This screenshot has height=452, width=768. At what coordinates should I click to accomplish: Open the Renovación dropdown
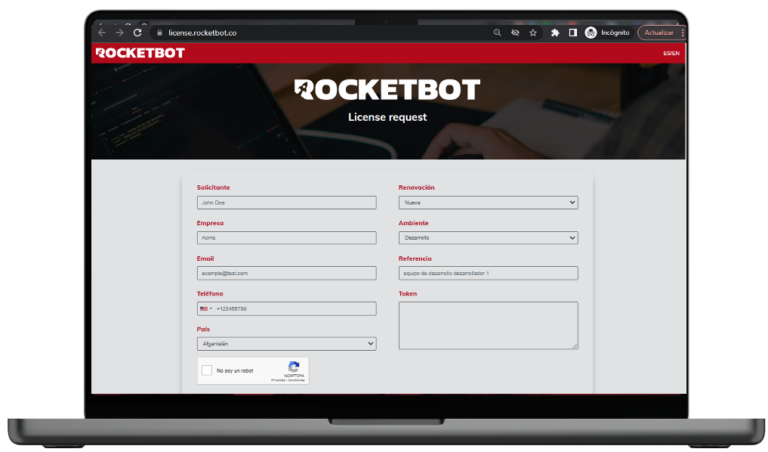(x=488, y=203)
